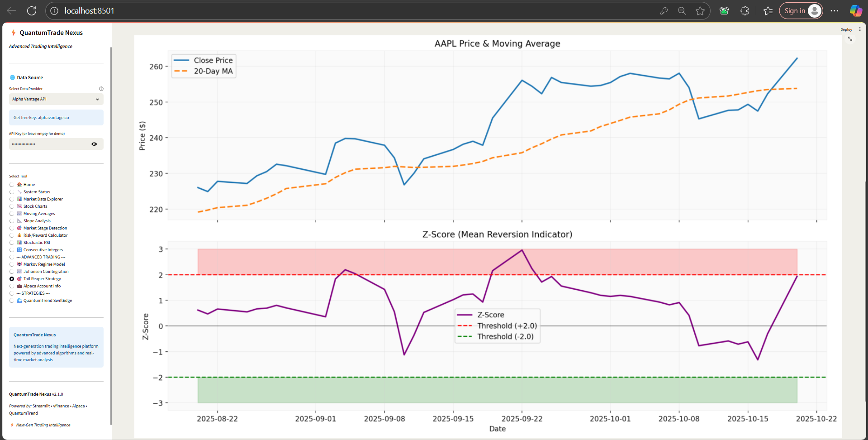Click the AAPL Price & Moving Average title
This screenshot has height=440, width=868.
pos(497,43)
